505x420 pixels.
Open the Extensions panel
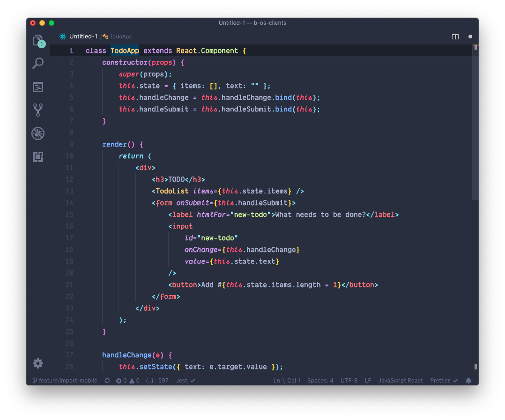tap(38, 157)
